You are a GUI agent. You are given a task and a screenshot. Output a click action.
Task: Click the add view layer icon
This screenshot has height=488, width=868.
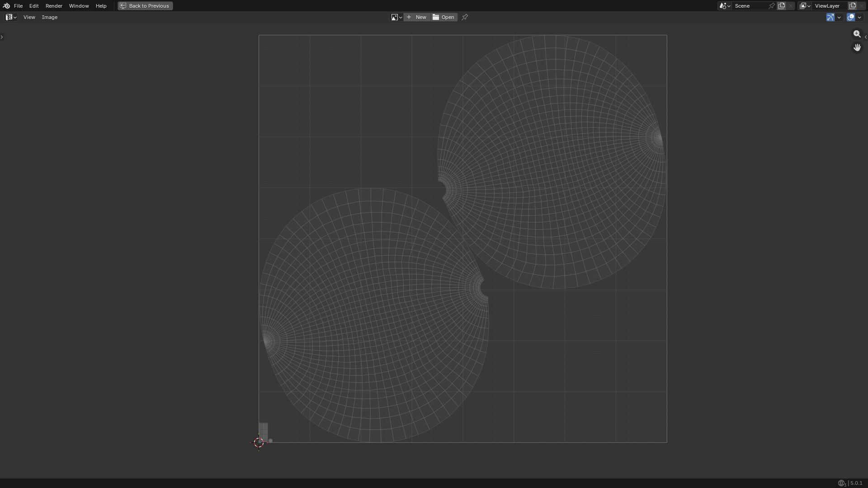click(x=853, y=6)
